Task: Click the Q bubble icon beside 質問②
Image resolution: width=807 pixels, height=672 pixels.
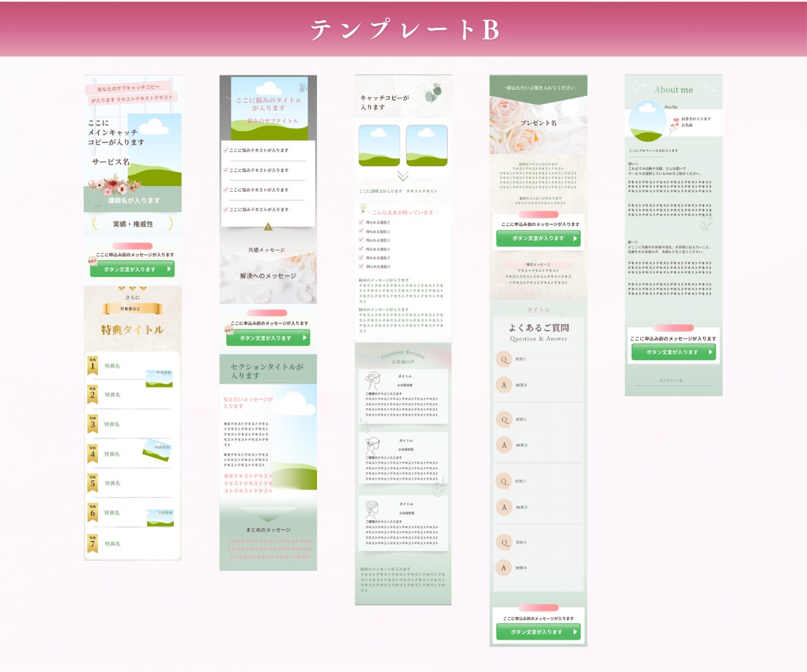Action: [504, 419]
